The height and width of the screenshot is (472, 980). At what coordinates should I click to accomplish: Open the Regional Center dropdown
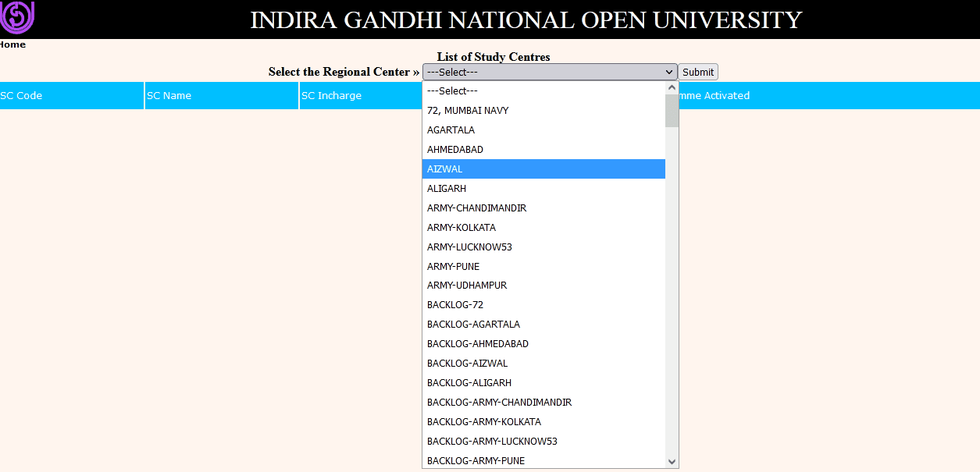click(x=549, y=71)
